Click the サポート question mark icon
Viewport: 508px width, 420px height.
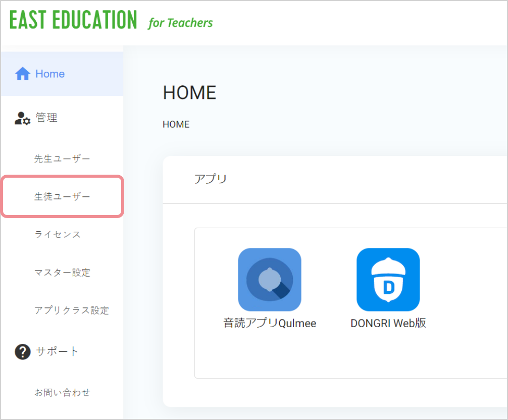tap(23, 352)
